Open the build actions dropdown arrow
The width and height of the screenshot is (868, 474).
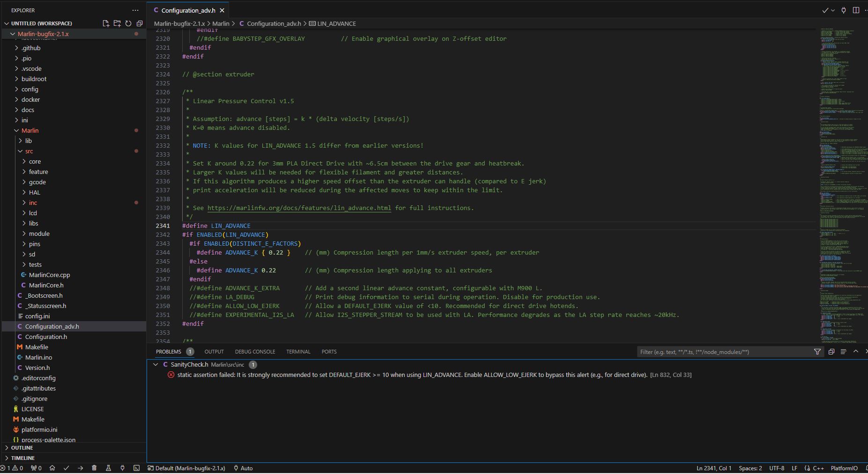(x=833, y=10)
